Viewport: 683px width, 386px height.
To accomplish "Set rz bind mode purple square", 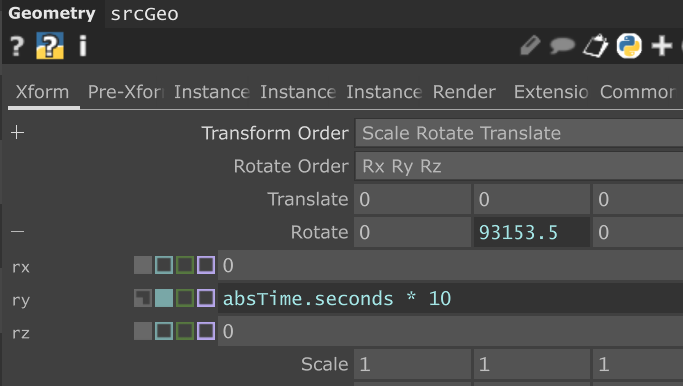I will [206, 332].
